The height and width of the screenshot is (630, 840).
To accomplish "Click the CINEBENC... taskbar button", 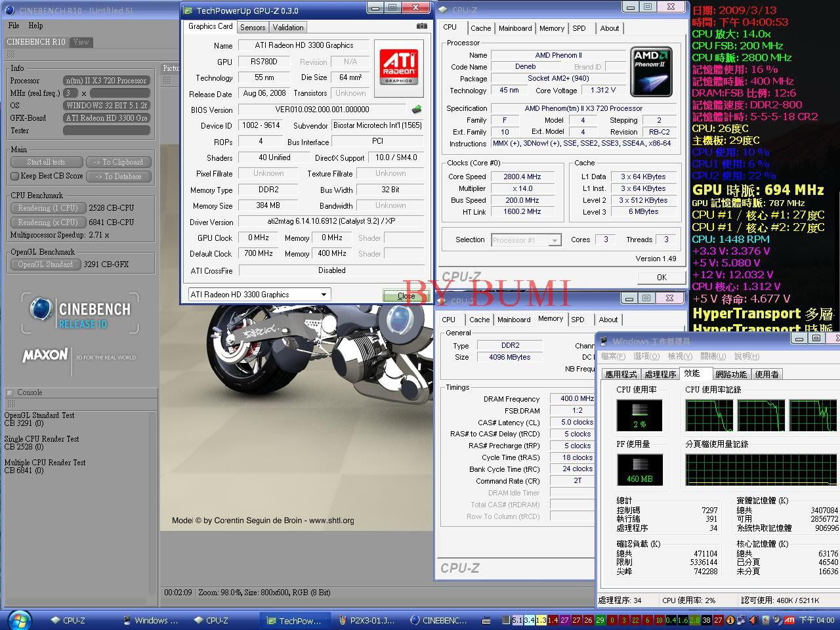I will pos(438,620).
